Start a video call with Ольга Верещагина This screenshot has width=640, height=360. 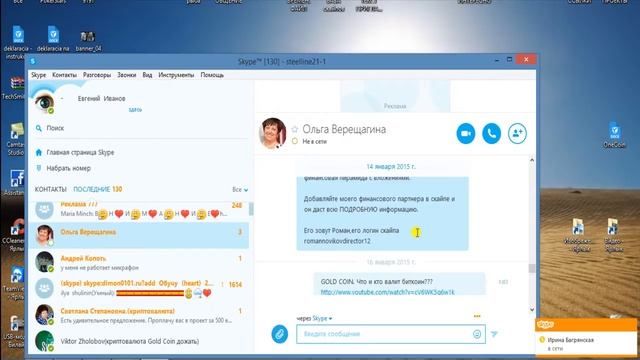pos(466,133)
